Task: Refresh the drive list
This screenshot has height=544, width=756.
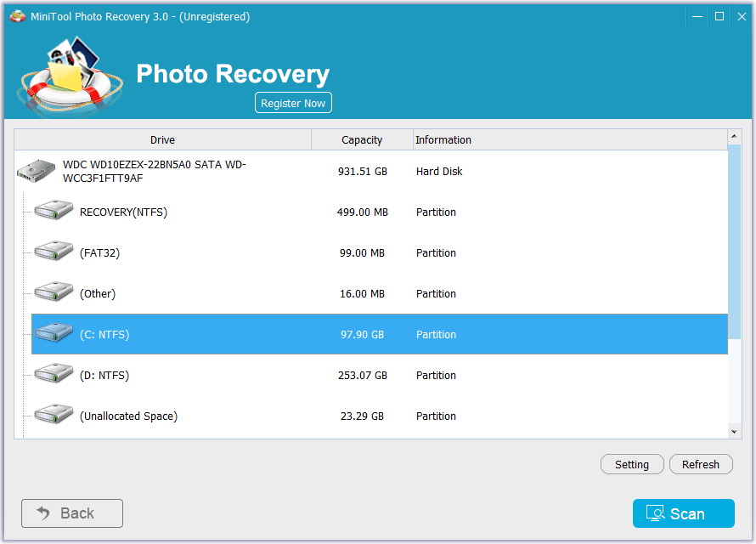Action: pos(701,464)
